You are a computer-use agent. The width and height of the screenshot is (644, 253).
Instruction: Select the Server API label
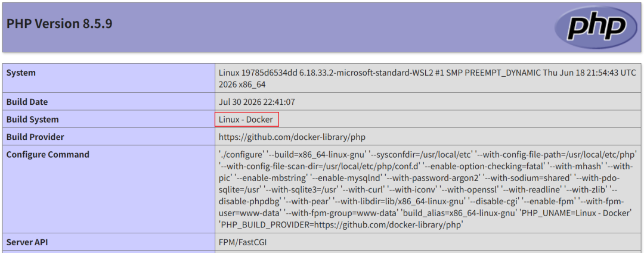pyautogui.click(x=27, y=242)
